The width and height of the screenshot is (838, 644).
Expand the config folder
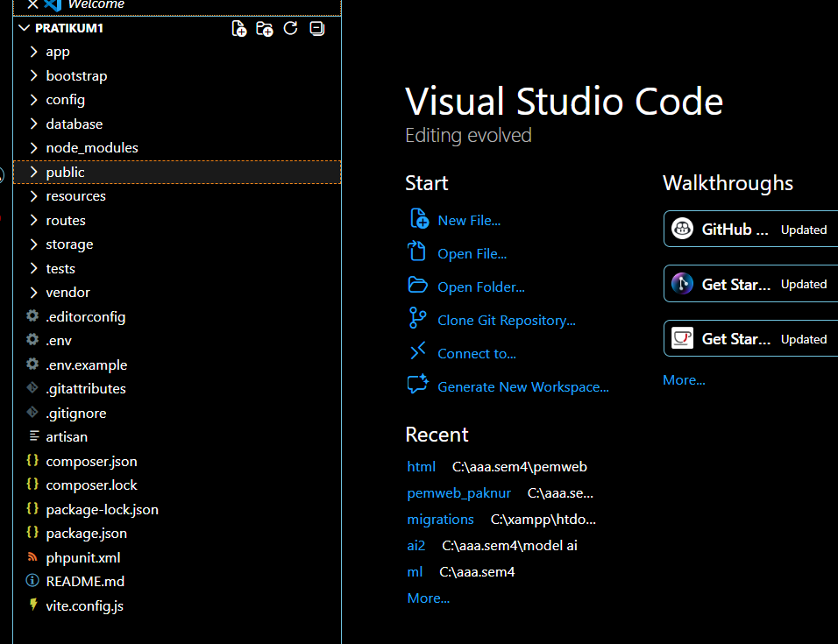[33, 99]
